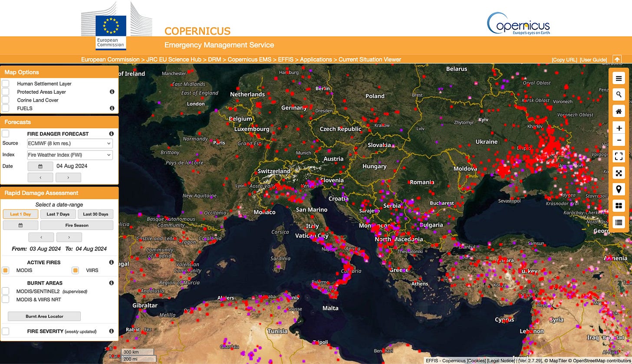Enable Protected Areas Layer
This screenshot has height=364, width=632.
tap(6, 92)
